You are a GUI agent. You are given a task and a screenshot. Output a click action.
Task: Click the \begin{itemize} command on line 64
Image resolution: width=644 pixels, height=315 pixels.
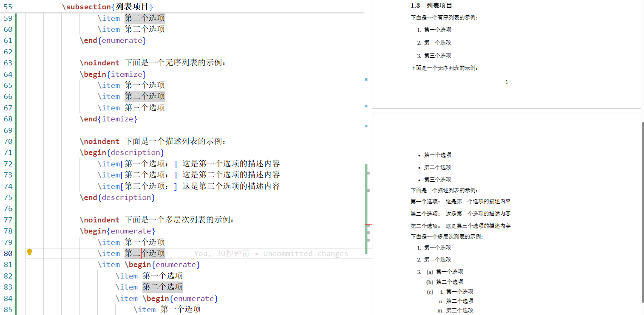coord(112,74)
